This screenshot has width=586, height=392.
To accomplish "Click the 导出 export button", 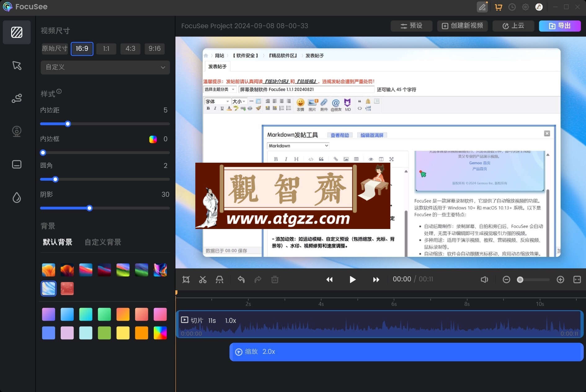I will [x=560, y=26].
